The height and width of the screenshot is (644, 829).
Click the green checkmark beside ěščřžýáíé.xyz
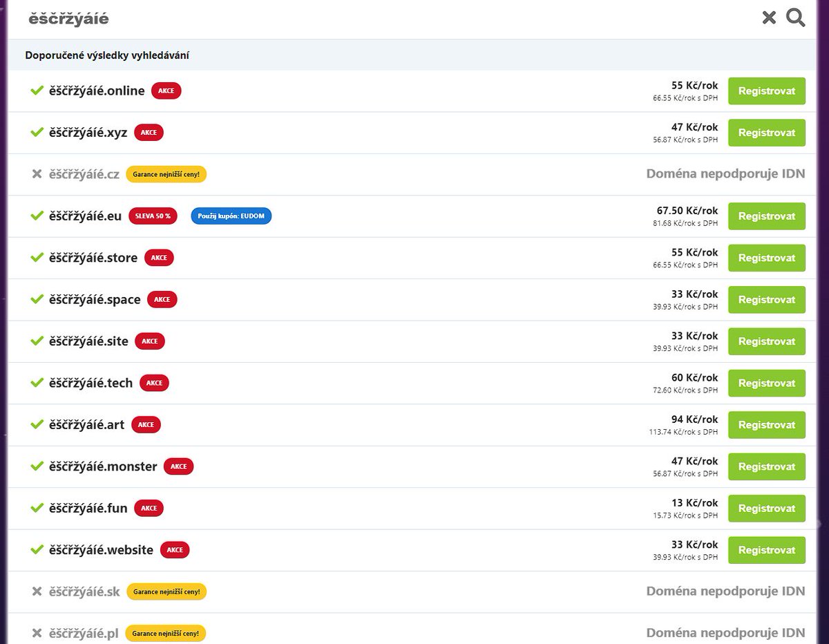(37, 132)
